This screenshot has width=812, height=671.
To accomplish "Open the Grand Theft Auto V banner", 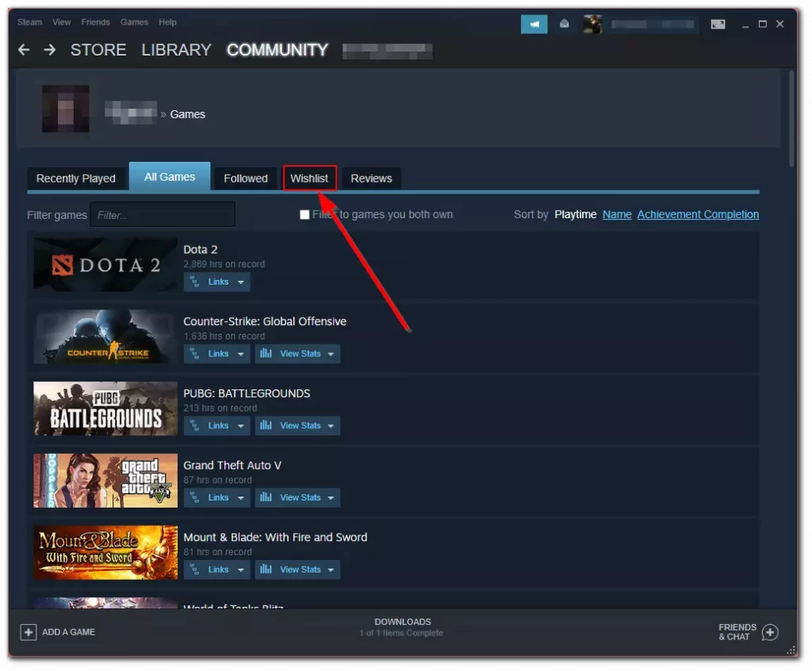I will 105,481.
